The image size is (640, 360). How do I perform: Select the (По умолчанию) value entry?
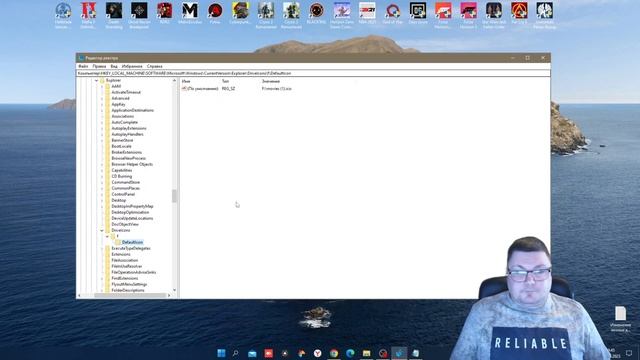pos(200,89)
